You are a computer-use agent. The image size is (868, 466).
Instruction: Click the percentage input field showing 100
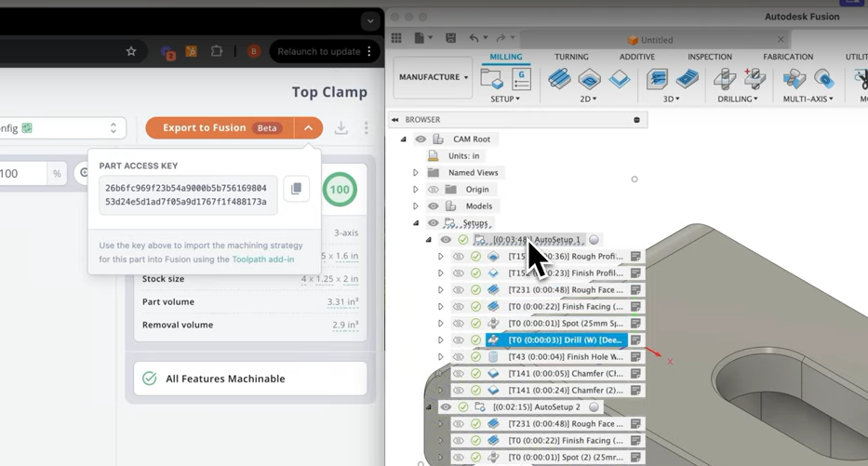click(x=22, y=174)
